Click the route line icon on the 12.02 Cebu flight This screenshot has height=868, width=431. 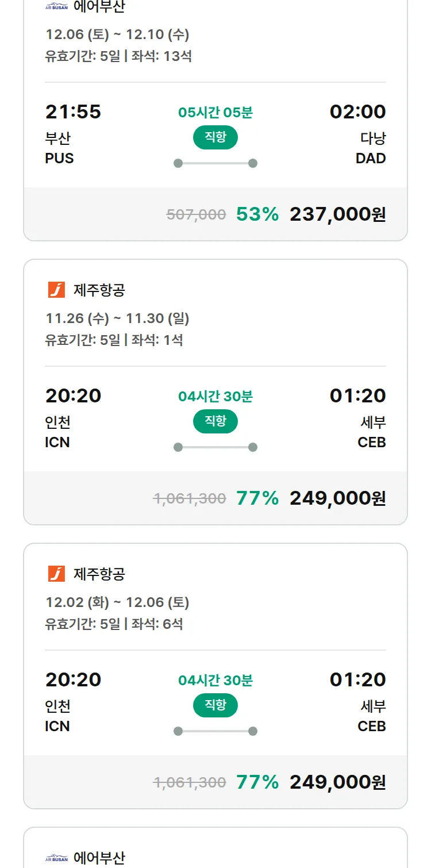(x=215, y=731)
